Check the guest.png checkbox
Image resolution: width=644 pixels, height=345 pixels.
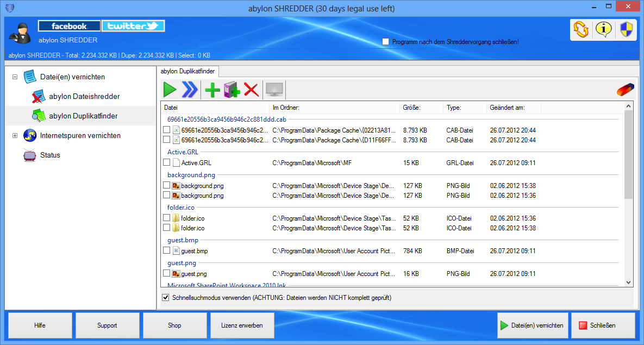(166, 273)
